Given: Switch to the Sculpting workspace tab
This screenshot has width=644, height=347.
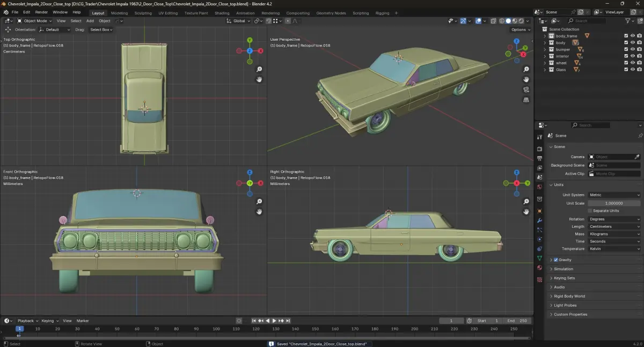Looking at the screenshot, I should pyautogui.click(x=143, y=13).
